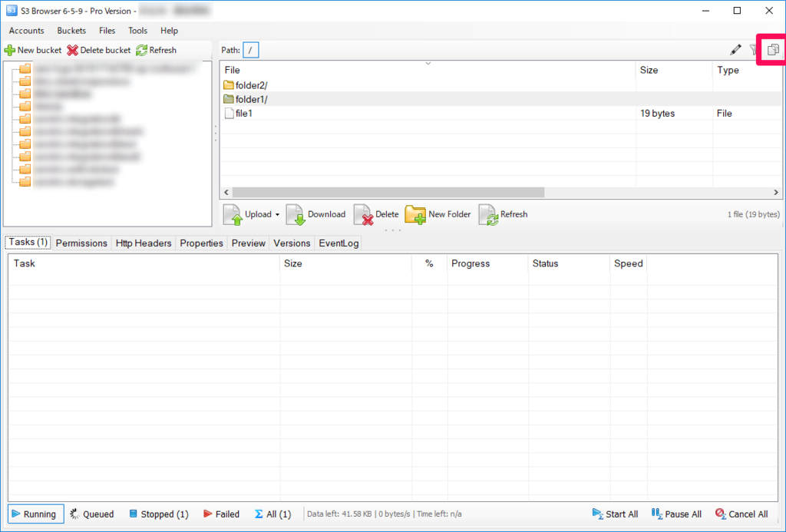Screen dimensions: 786x532
Task: Create a bucket with New bucket
Action: click(32, 50)
